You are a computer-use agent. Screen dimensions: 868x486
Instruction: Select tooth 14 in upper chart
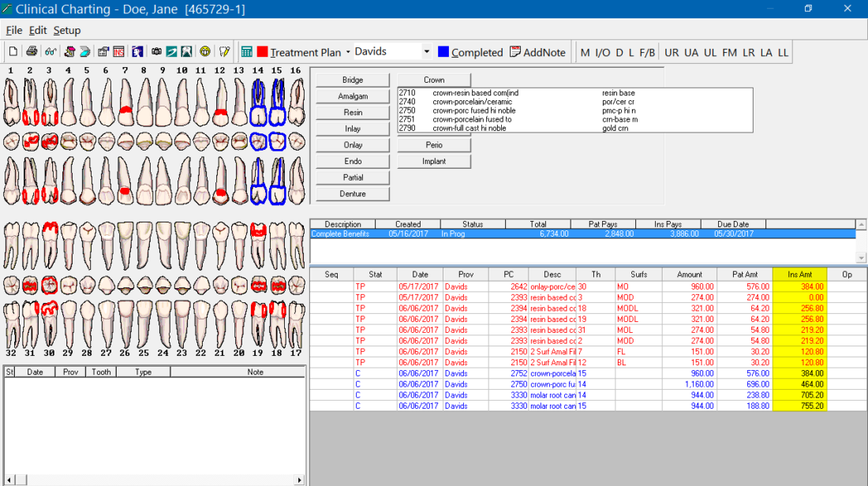[x=258, y=103]
